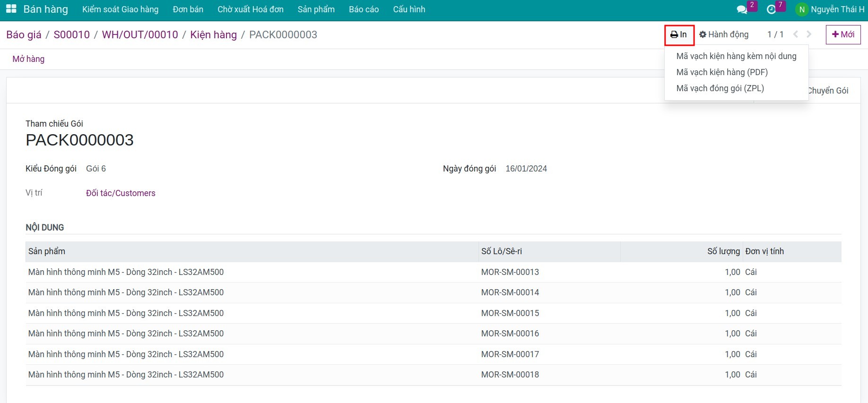Viewport: 868px width, 403px height.
Task: Open the Hành động actions dropdown
Action: [724, 34]
